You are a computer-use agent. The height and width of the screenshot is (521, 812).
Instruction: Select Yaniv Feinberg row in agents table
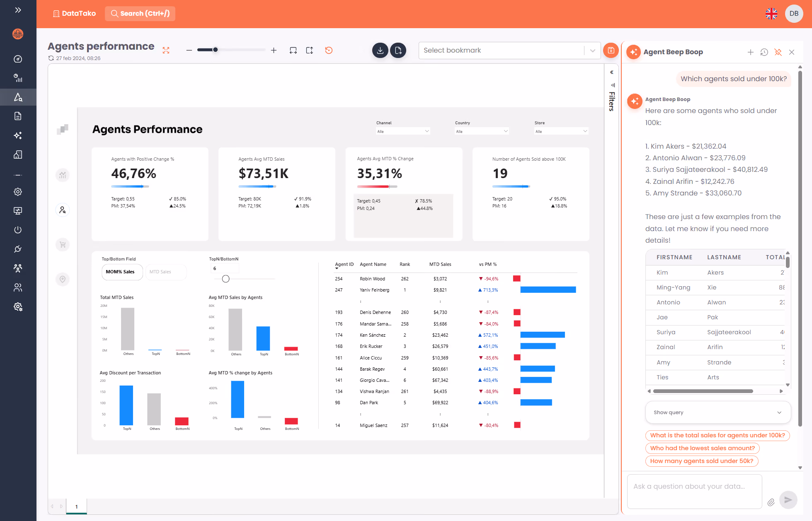point(456,290)
